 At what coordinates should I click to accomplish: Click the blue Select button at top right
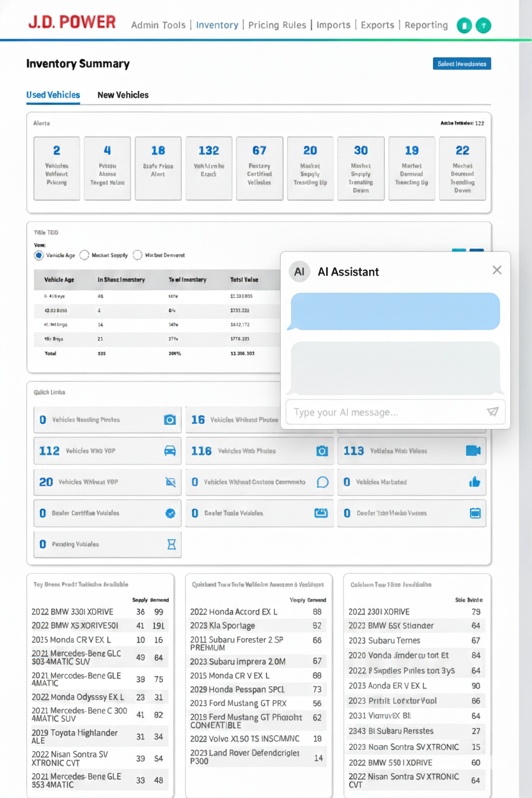point(462,63)
